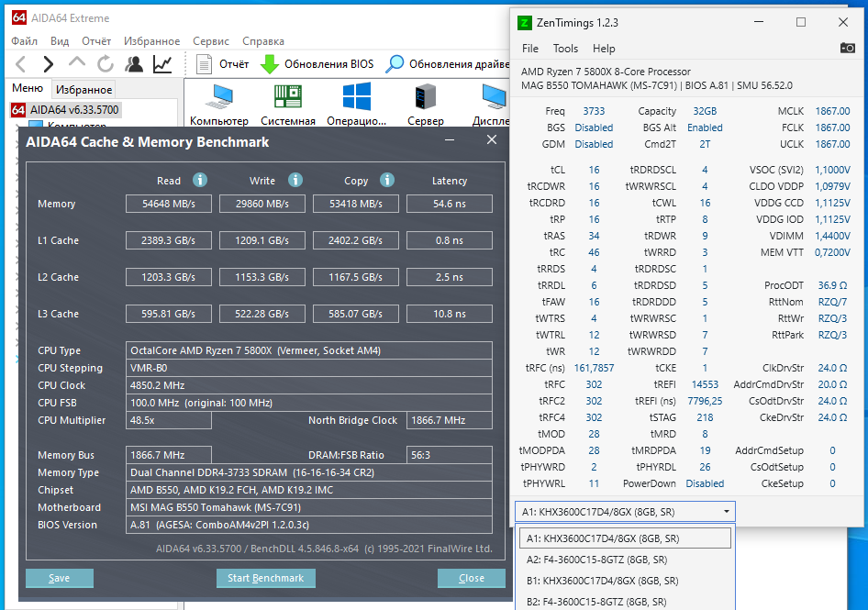This screenshot has height=610, width=868.
Task: Minimize the ZenTimings window
Action: [759, 22]
